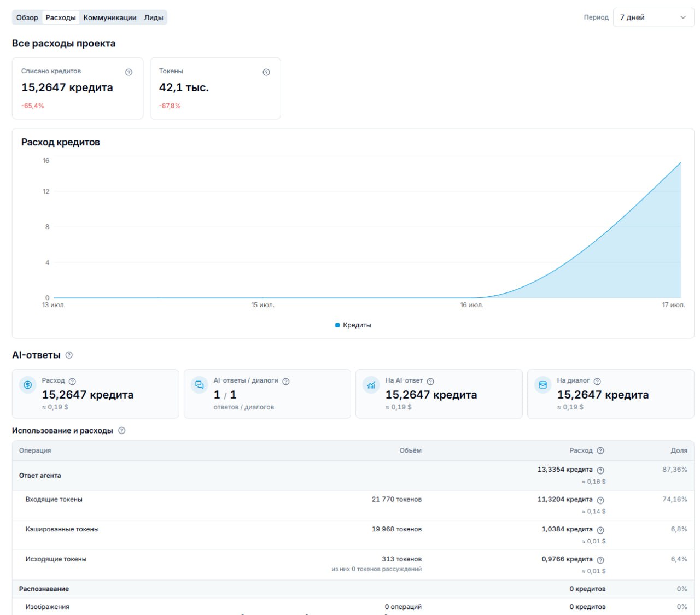Screen dimensions: 700x615
Task: Click help icon beside AI-ответы / диалоги label
Action: 286,381
